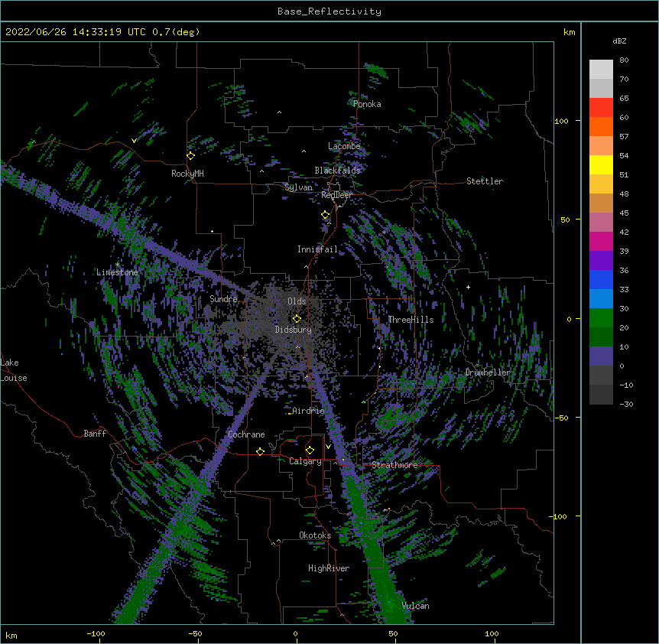The width and height of the screenshot is (659, 644).
Task: Select the bright yellow 51-54 dBZ swatch
Action: [x=601, y=164]
